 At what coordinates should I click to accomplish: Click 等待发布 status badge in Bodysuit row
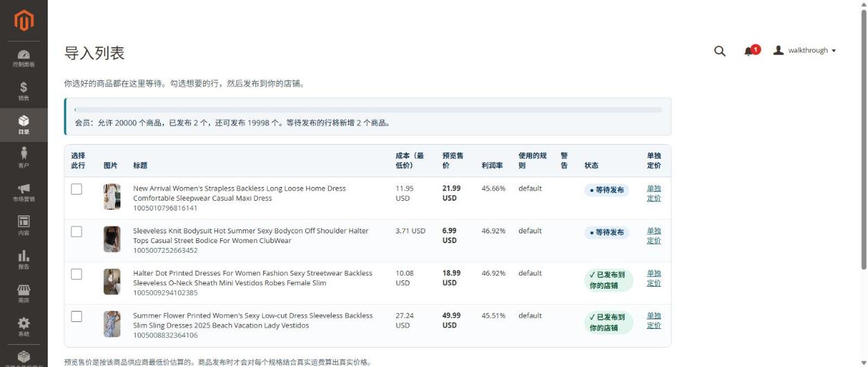pyautogui.click(x=607, y=233)
